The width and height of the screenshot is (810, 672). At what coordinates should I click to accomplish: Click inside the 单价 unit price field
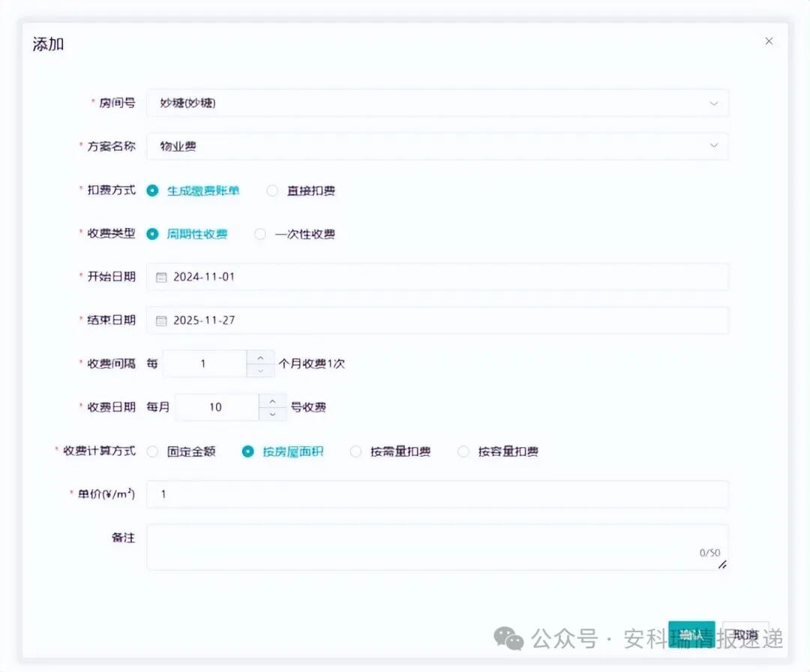point(375,494)
